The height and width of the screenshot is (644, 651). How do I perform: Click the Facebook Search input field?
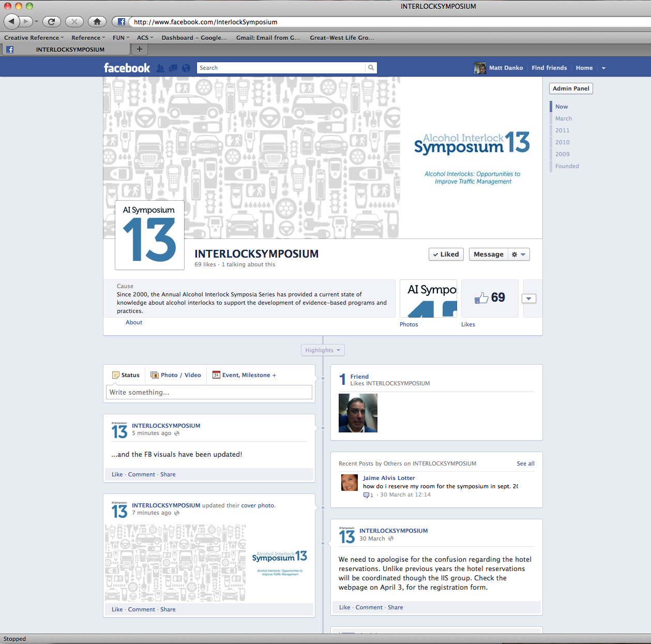click(281, 68)
